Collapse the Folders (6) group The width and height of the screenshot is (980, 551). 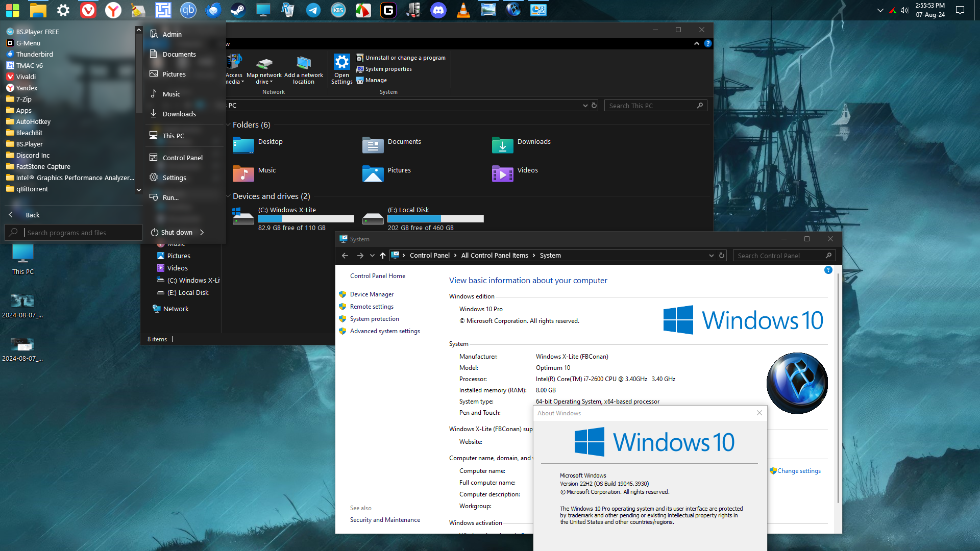pos(228,125)
